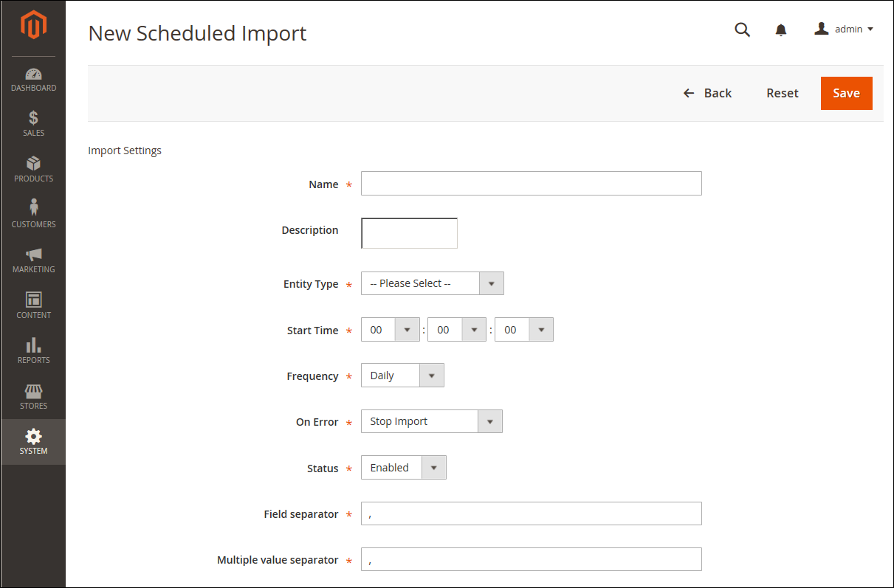Open the Frequency dropdown showing Daily
The image size is (894, 588).
click(402, 376)
